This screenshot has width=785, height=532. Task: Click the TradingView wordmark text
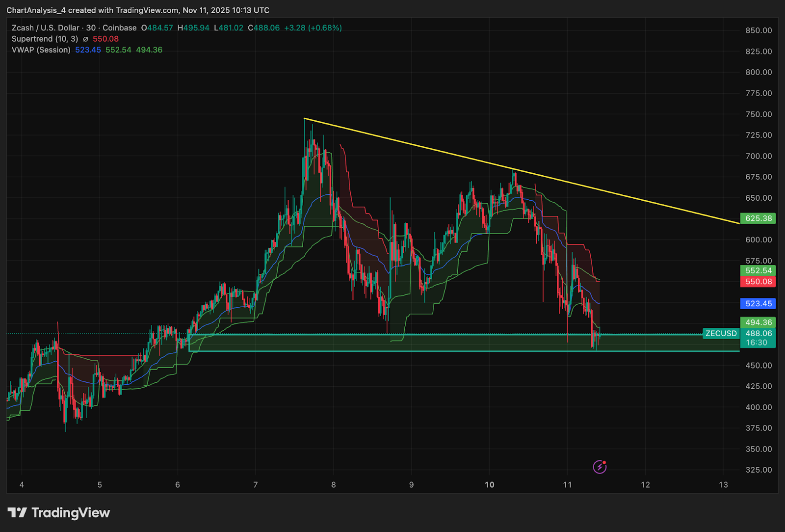pyautogui.click(x=71, y=513)
